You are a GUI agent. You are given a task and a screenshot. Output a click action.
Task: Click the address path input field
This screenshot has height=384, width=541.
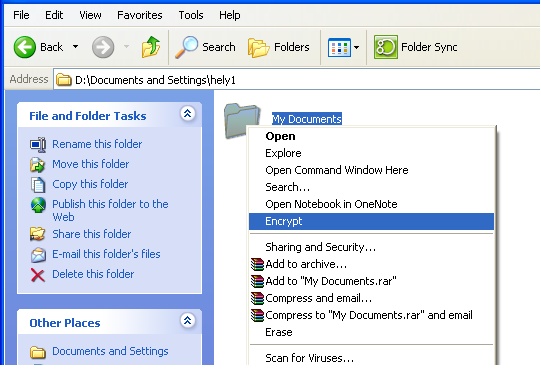[297, 80]
